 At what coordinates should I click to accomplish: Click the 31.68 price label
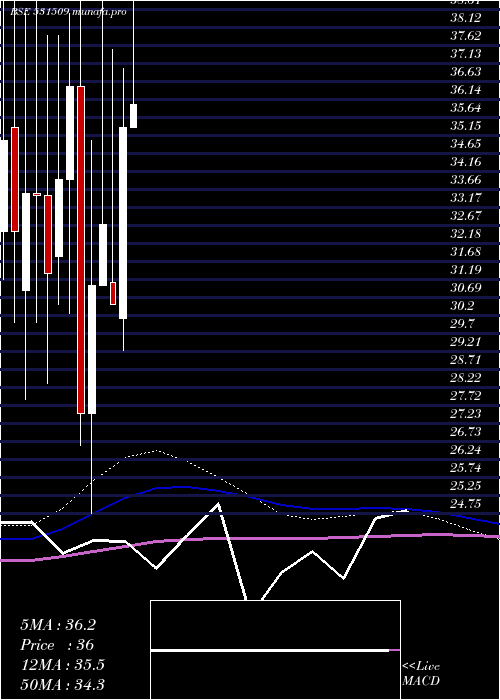466,252
